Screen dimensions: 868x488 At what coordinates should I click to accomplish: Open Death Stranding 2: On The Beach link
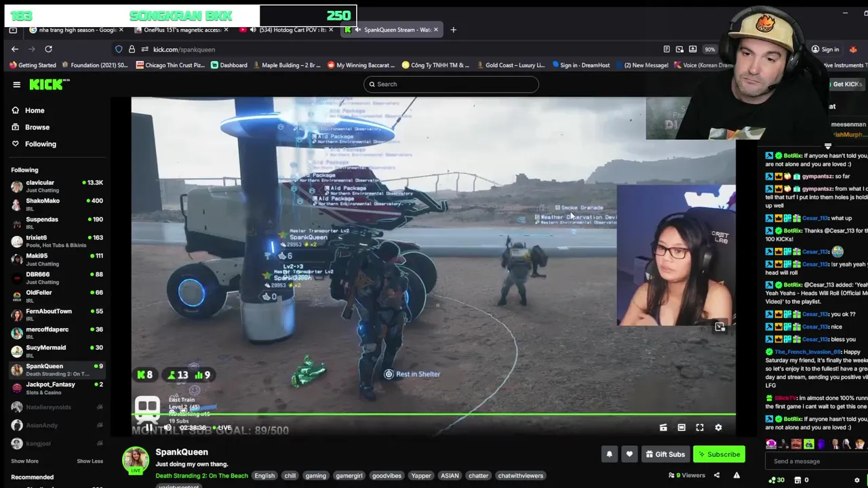[201, 476]
